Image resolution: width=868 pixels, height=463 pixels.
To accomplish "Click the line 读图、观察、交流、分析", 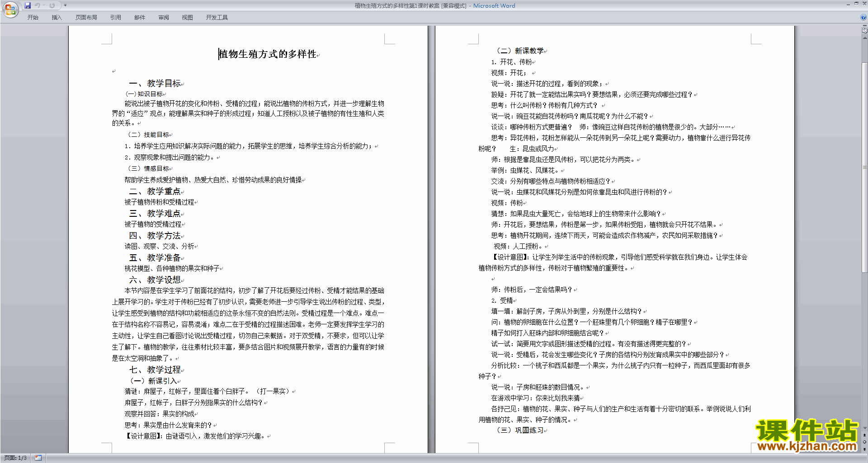I will (x=160, y=247).
